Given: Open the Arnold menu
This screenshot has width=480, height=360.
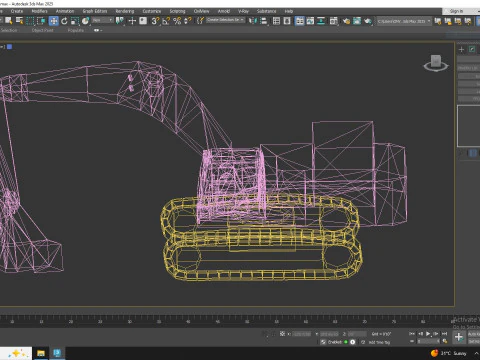Looking at the screenshot, I should click(224, 11).
